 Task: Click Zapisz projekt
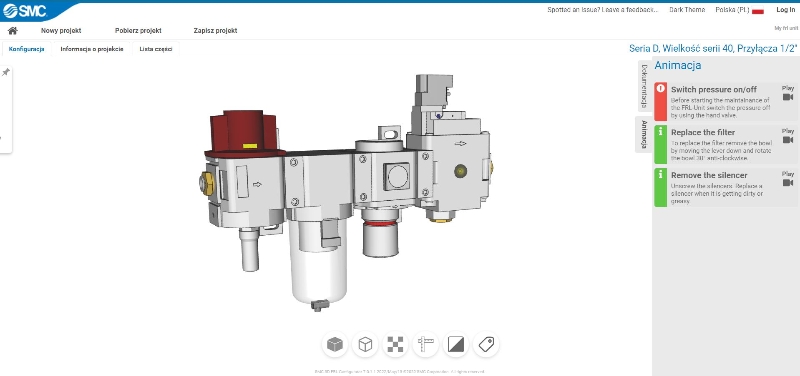click(x=215, y=31)
